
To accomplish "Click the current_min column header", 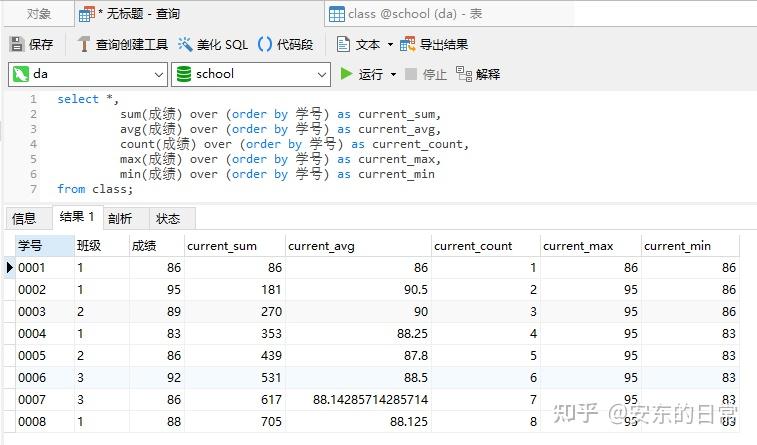I will coord(690,246).
